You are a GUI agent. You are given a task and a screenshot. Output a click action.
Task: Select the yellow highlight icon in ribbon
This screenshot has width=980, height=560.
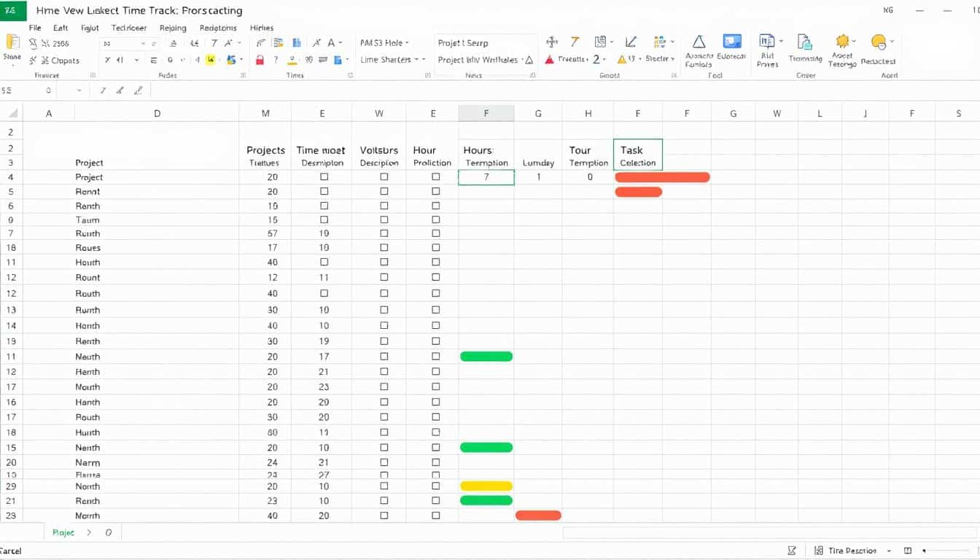211,61
